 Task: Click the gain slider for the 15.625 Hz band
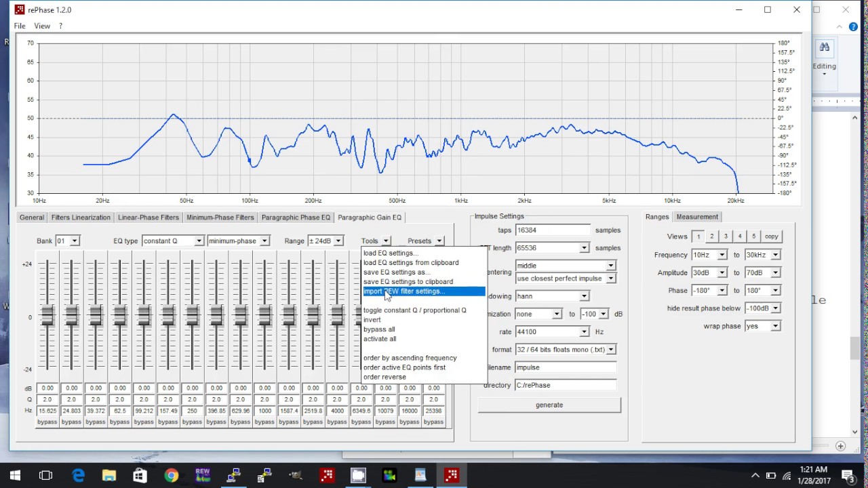click(x=47, y=315)
